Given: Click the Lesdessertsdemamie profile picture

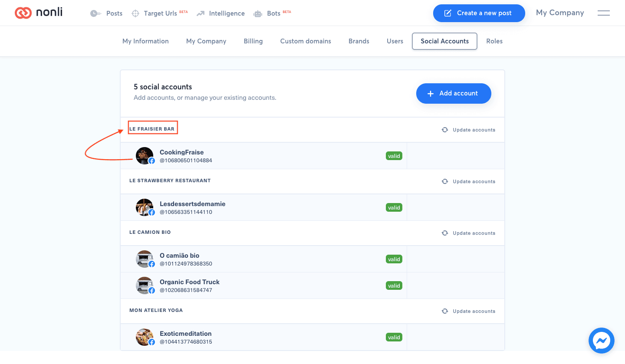Looking at the screenshot, I should (145, 207).
